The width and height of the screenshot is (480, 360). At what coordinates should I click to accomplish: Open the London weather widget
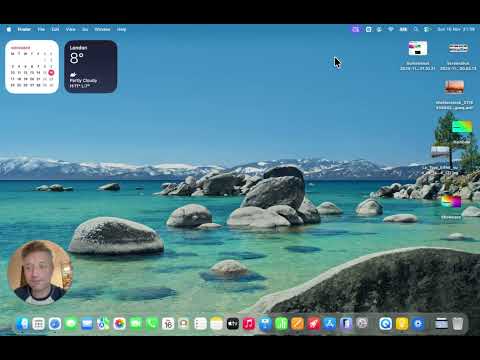pyautogui.click(x=91, y=67)
